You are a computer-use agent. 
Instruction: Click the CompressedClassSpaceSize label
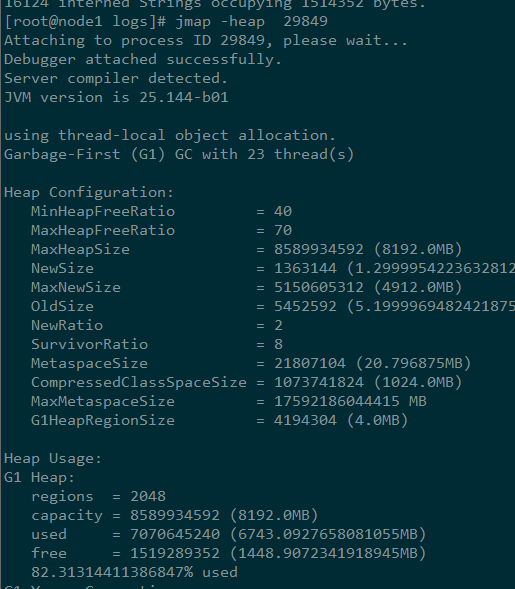[x=139, y=382]
